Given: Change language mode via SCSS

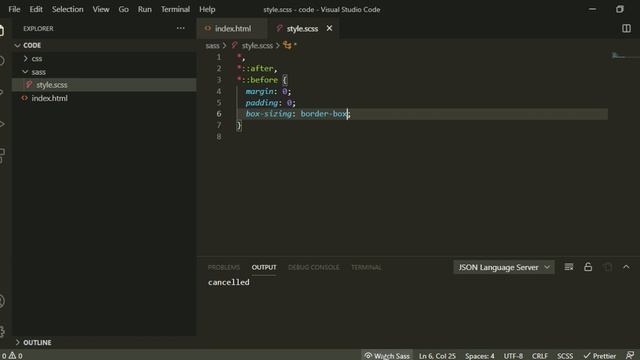Looking at the screenshot, I should [x=565, y=356].
